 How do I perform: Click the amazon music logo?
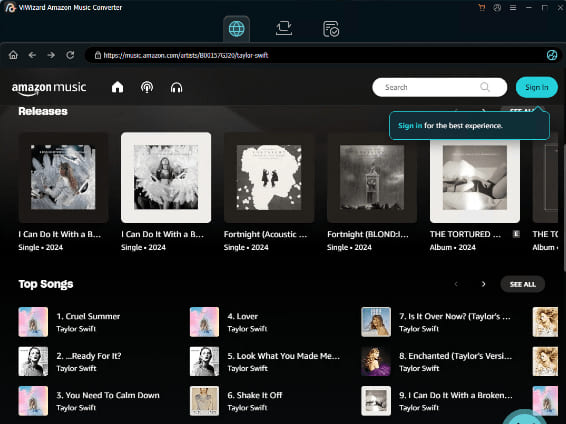(49, 88)
